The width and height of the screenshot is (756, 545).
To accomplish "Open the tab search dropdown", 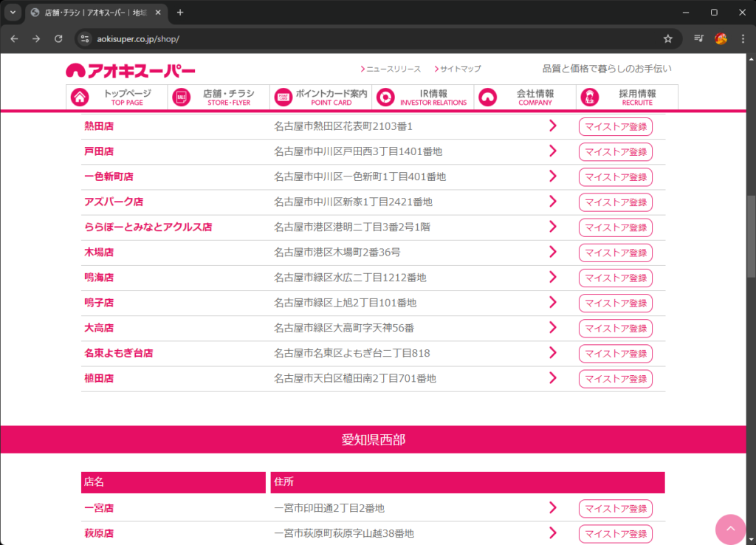I will tap(13, 13).
